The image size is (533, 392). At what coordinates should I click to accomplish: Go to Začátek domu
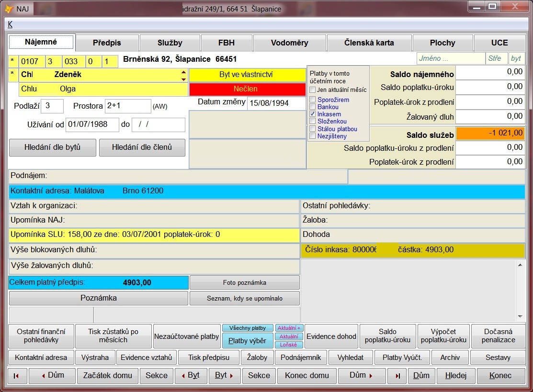[x=108, y=376]
